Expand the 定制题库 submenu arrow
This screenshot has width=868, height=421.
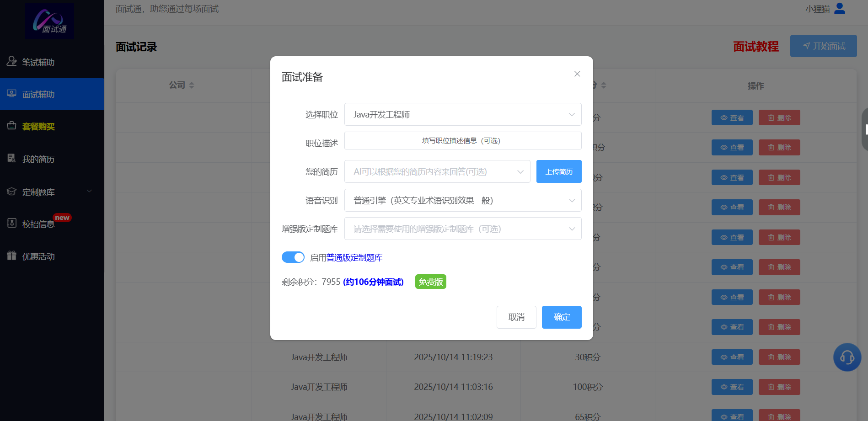coord(90,191)
